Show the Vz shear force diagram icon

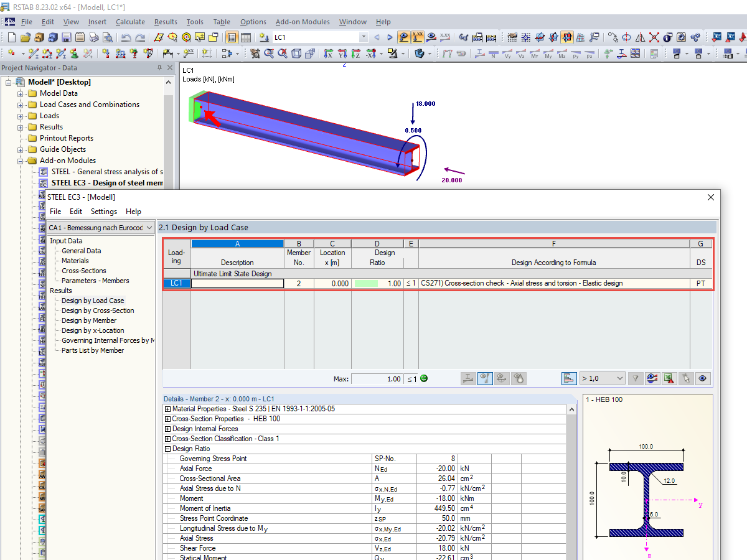(x=520, y=53)
